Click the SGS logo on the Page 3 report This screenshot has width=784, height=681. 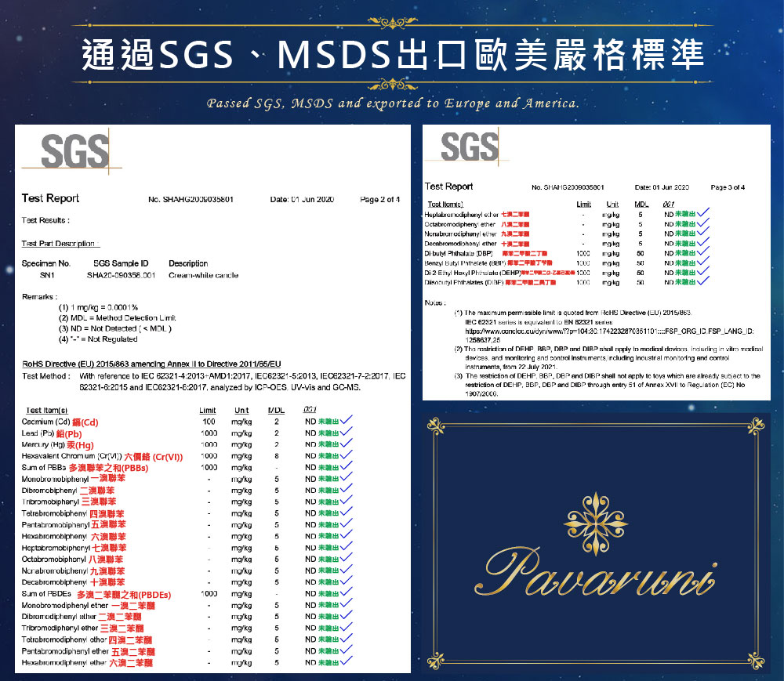[x=469, y=146]
